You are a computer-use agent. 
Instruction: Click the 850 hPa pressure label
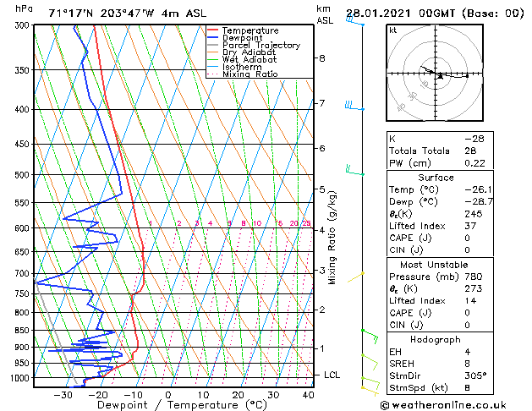[x=24, y=331]
